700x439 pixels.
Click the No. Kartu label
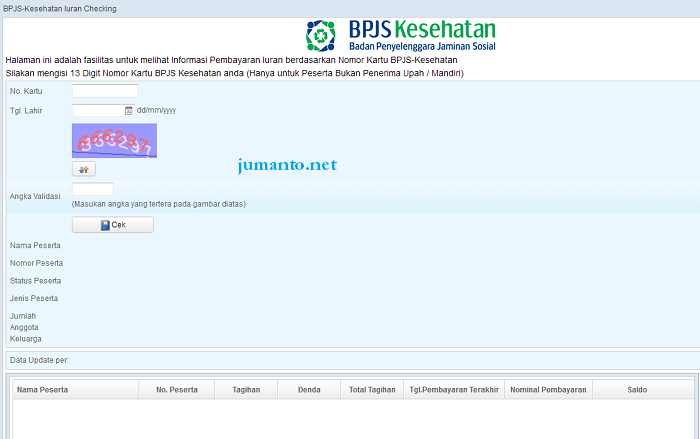click(x=26, y=91)
